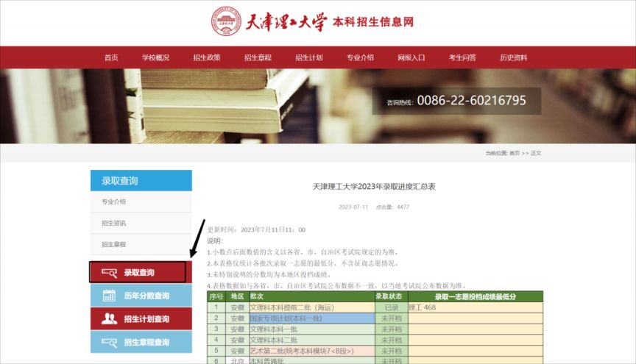Open the 网报入口 navigation item
The height and width of the screenshot is (364, 636).
pos(411,57)
